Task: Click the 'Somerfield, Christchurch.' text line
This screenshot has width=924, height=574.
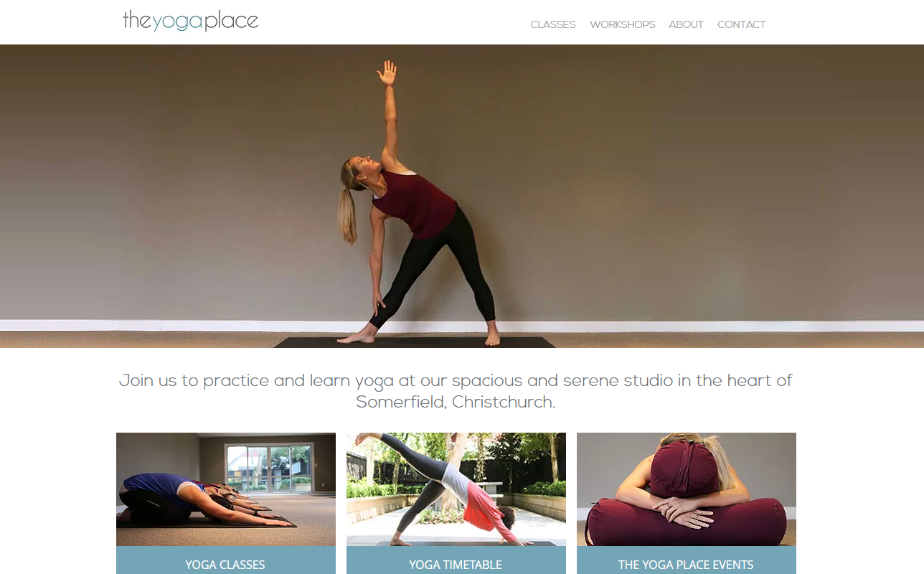Action: (x=456, y=402)
